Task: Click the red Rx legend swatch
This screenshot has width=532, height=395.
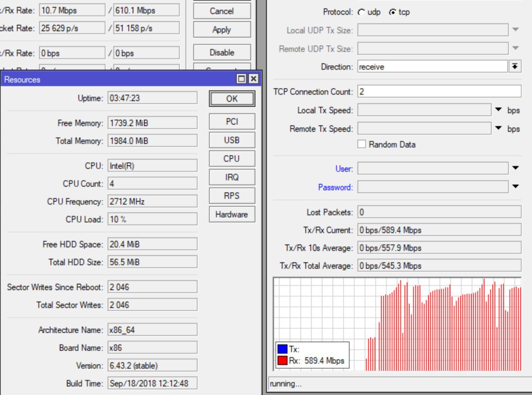Action: (283, 361)
